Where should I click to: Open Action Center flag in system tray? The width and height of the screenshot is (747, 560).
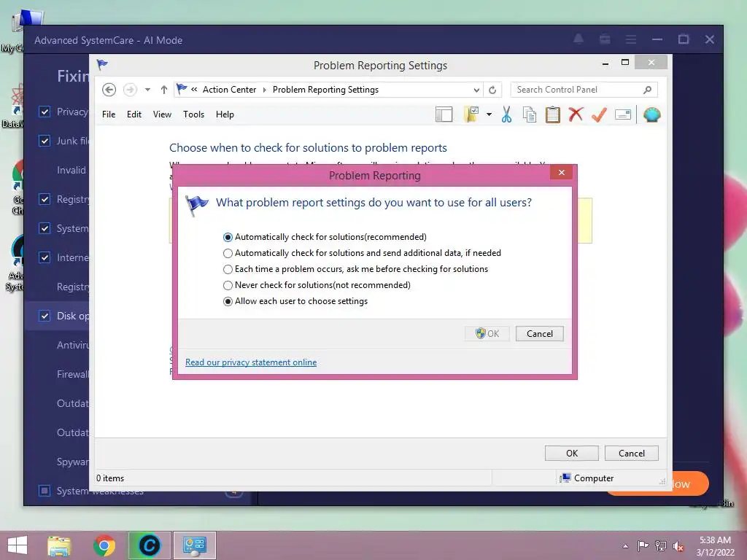point(643,545)
